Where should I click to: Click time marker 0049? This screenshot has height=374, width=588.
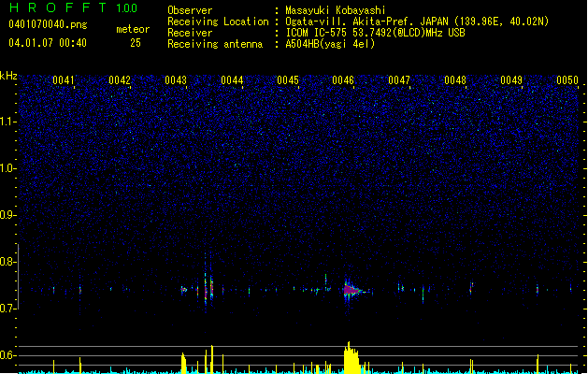click(x=511, y=80)
